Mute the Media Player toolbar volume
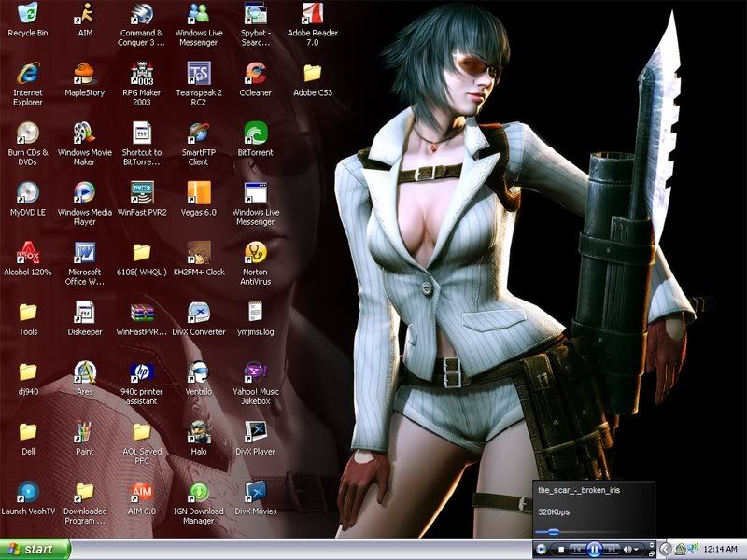This screenshot has width=747, height=560. 627,549
